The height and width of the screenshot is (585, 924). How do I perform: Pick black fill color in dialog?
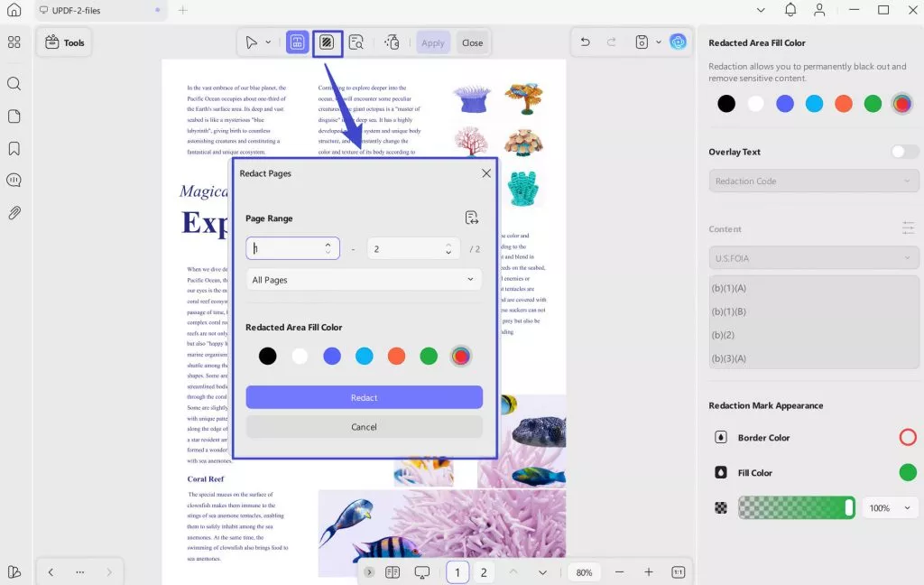(x=267, y=356)
